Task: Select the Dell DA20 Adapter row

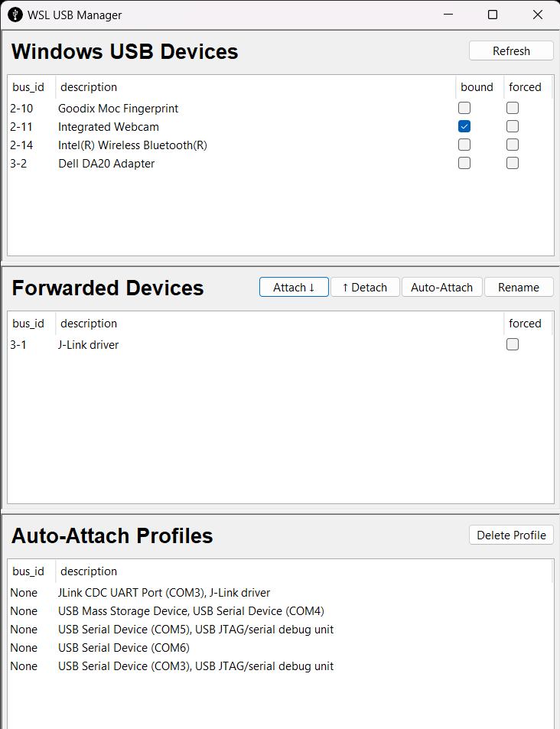Action: tap(281, 163)
